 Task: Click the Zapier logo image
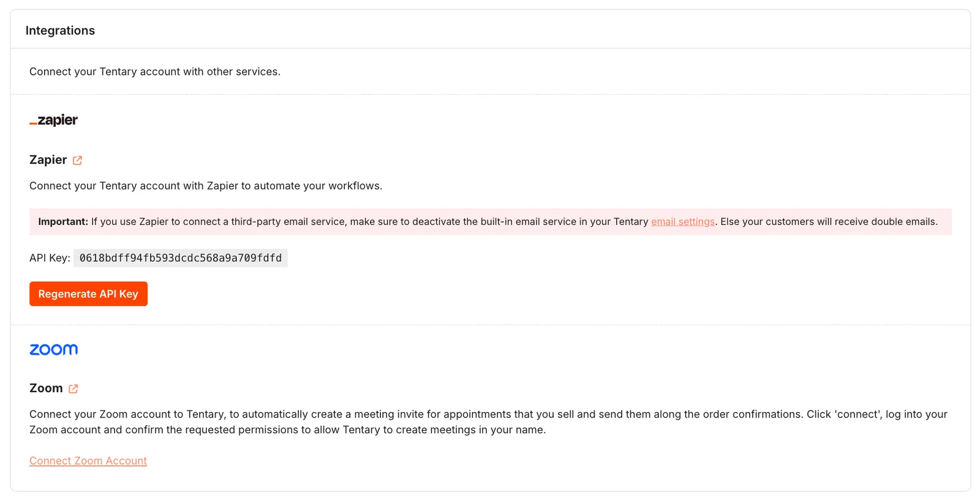[x=54, y=120]
